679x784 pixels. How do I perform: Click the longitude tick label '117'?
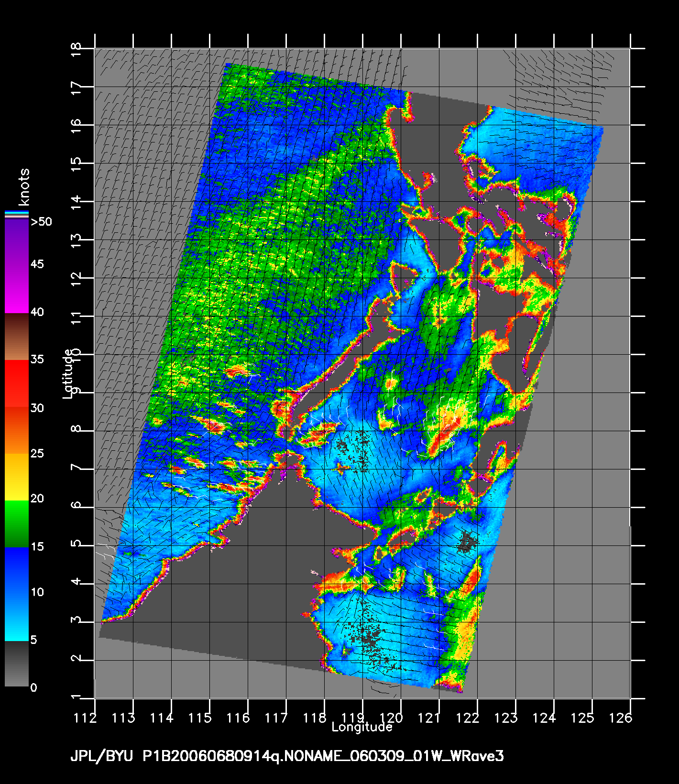point(276,717)
